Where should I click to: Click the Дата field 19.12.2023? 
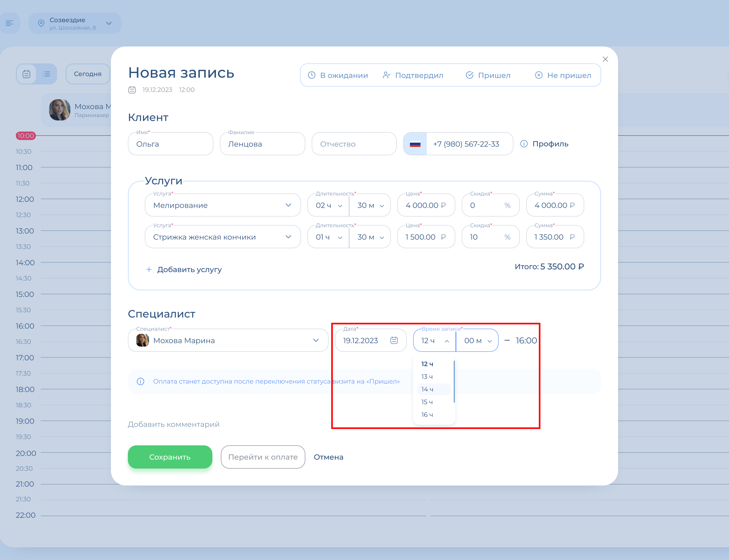click(x=371, y=340)
